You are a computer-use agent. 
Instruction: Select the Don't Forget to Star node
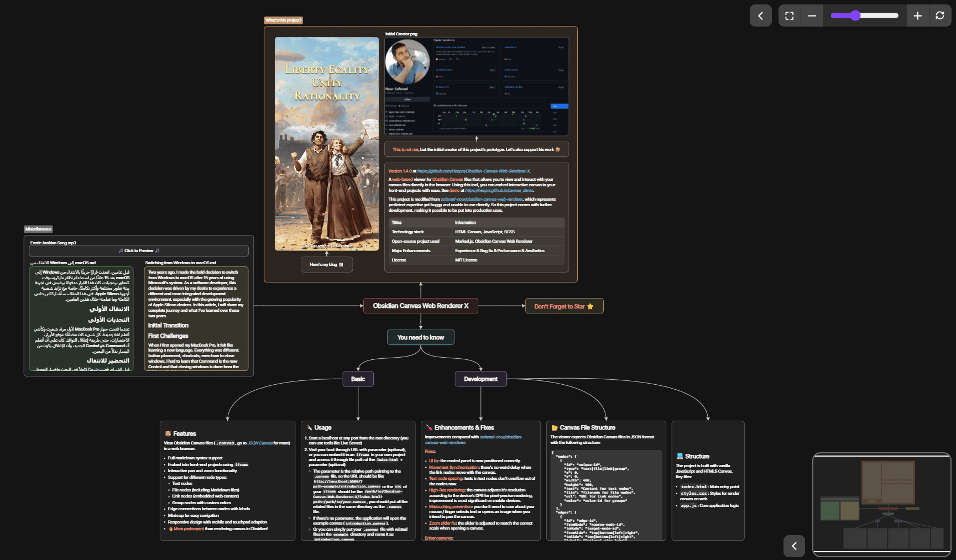tap(564, 306)
